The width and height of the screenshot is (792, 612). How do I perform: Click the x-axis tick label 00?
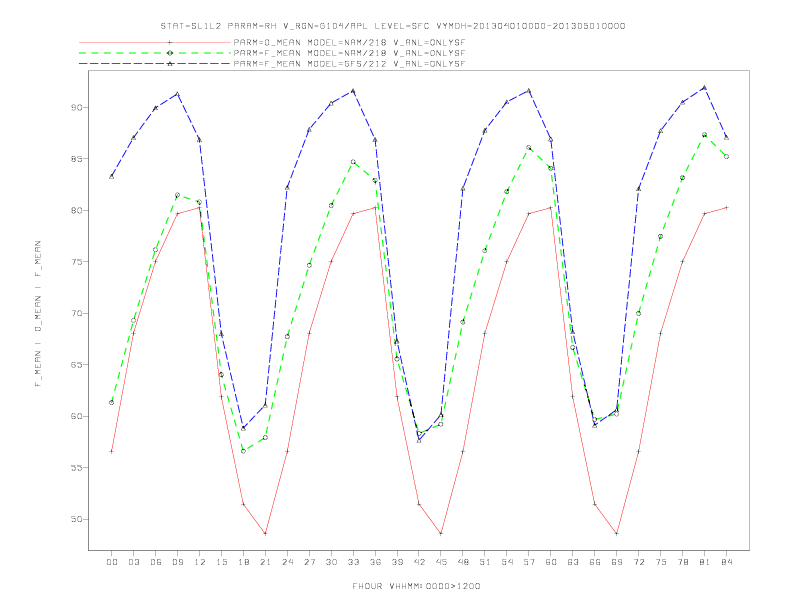112,562
